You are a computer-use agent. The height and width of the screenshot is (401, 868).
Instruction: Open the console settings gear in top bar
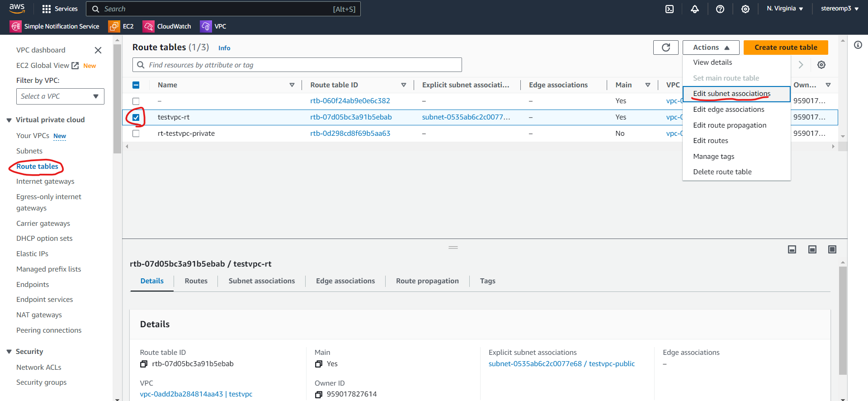pyautogui.click(x=745, y=9)
